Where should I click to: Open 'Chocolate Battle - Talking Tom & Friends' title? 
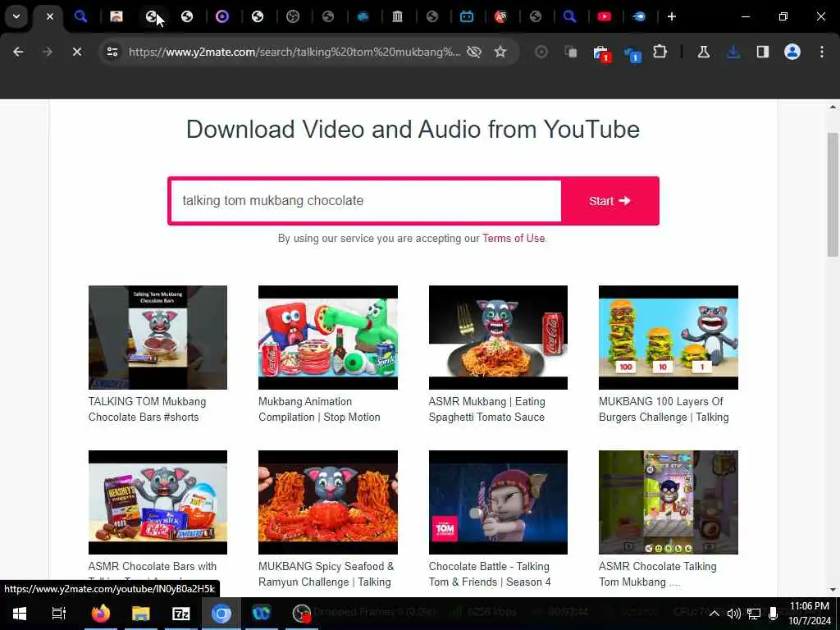[x=490, y=574]
